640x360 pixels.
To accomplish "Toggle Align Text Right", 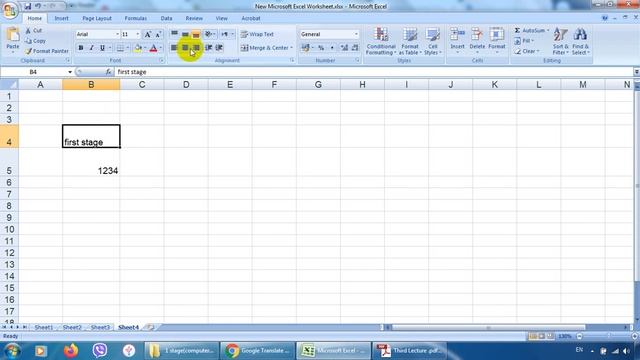I will click(196, 48).
